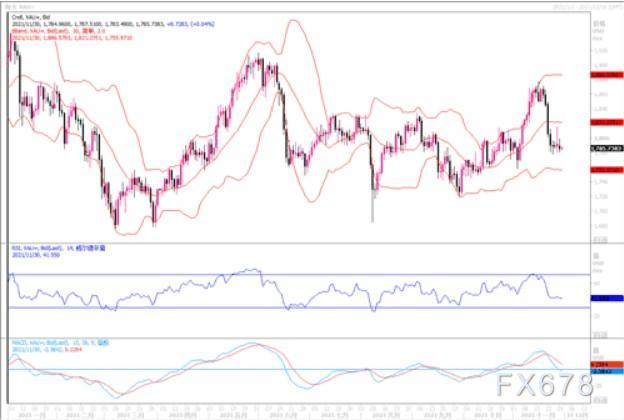
Task: Select the upper Bollinger band red price tag
Action: [x=607, y=75]
